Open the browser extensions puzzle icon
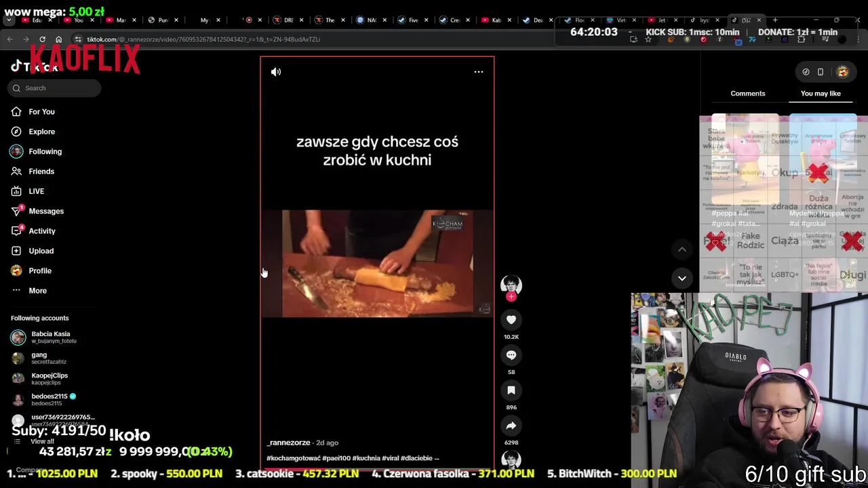 tap(801, 39)
